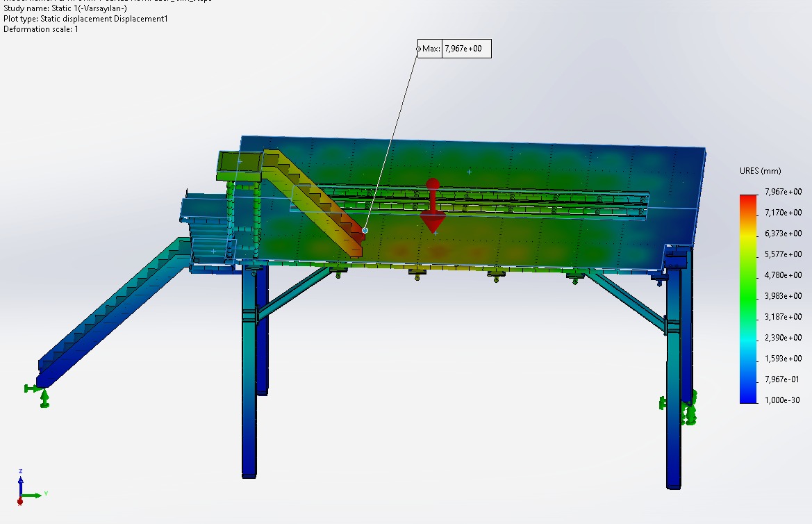Select the long lower-left staircase
Screen dimensions: 812x524
point(111,313)
